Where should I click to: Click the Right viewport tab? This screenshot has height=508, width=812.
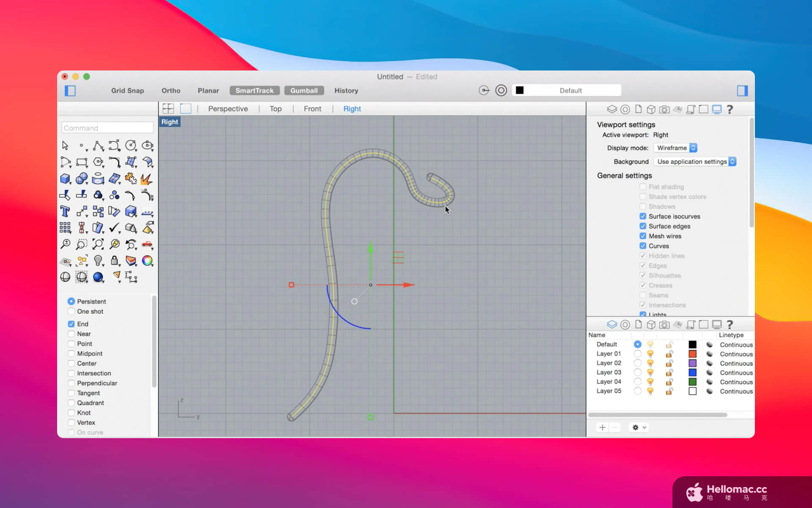pos(352,109)
